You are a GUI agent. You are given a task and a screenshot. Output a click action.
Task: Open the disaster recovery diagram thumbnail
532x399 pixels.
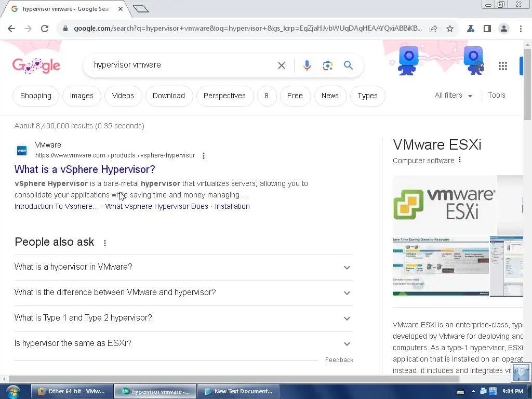coord(441,267)
